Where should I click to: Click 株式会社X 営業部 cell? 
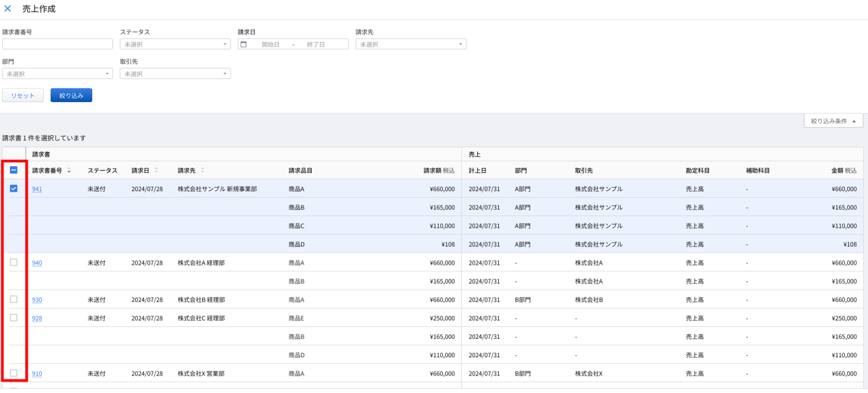201,373
